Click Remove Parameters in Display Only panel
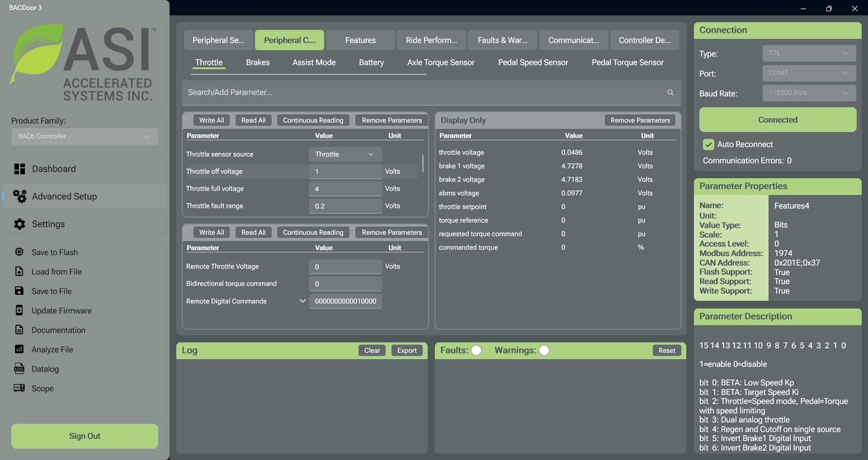The height and width of the screenshot is (460, 868). point(640,120)
